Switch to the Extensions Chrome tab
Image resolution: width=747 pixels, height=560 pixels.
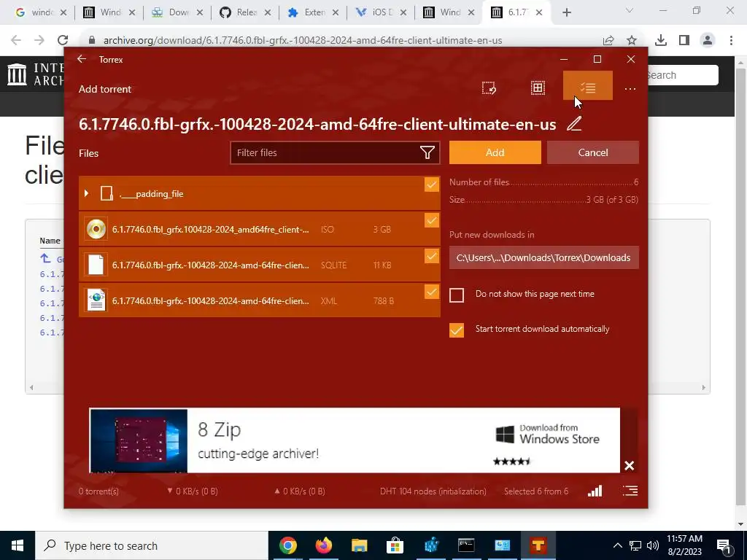314,12
